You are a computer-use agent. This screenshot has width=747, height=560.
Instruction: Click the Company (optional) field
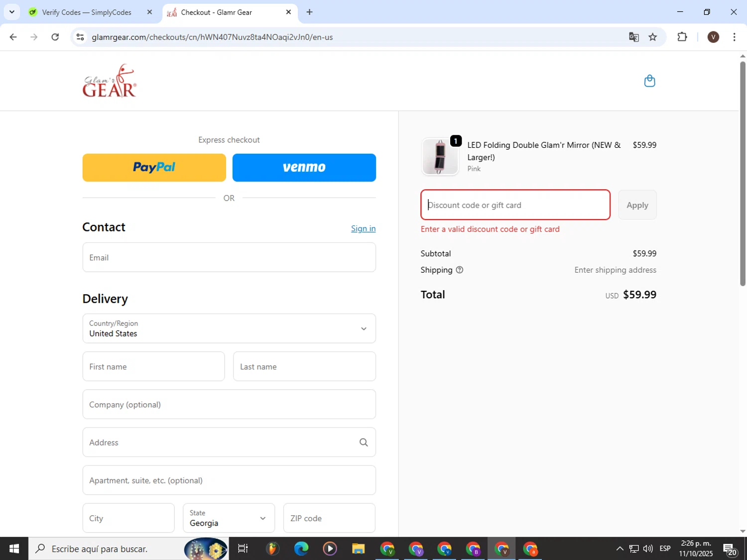[x=229, y=404]
